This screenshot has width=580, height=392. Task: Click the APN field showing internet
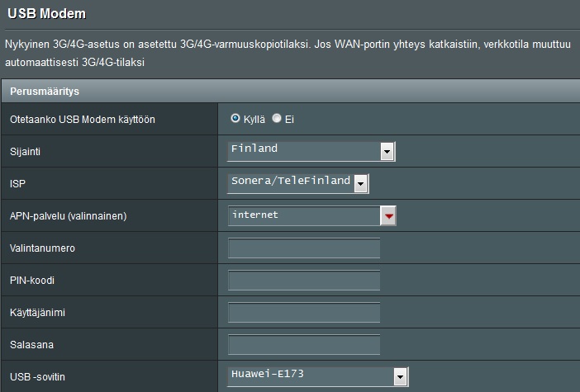click(x=303, y=216)
